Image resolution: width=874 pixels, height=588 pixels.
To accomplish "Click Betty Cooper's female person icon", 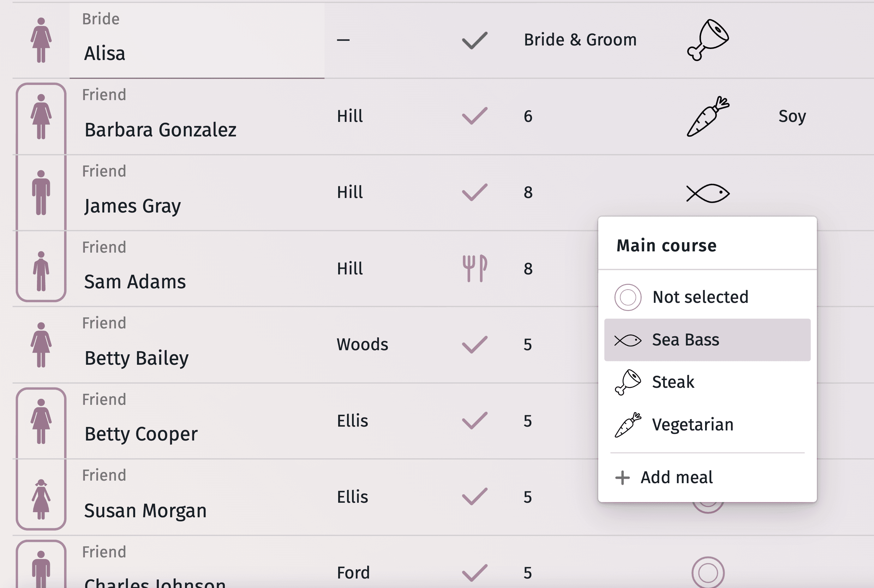I will (x=41, y=421).
